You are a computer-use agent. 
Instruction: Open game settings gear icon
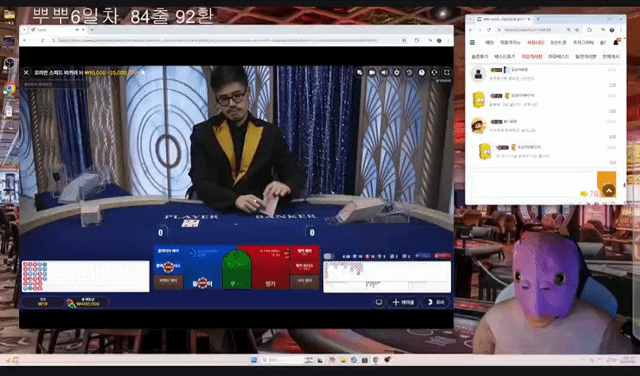coord(397,73)
